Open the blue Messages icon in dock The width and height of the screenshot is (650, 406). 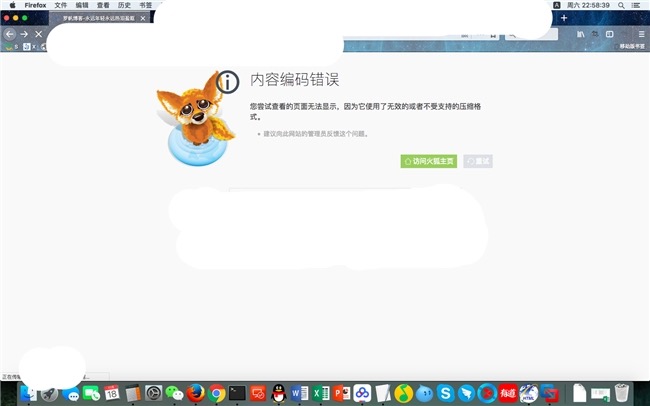click(70, 393)
